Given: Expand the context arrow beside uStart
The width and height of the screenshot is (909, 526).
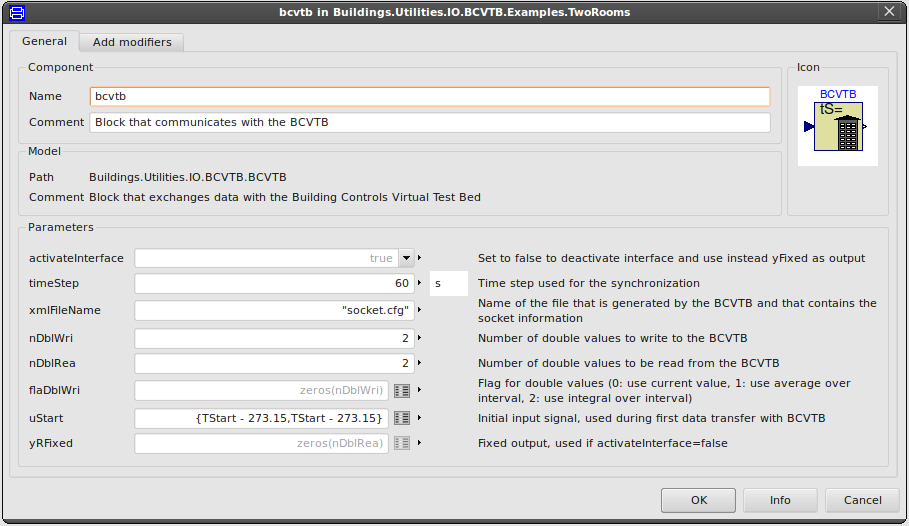Looking at the screenshot, I should pos(420,416).
